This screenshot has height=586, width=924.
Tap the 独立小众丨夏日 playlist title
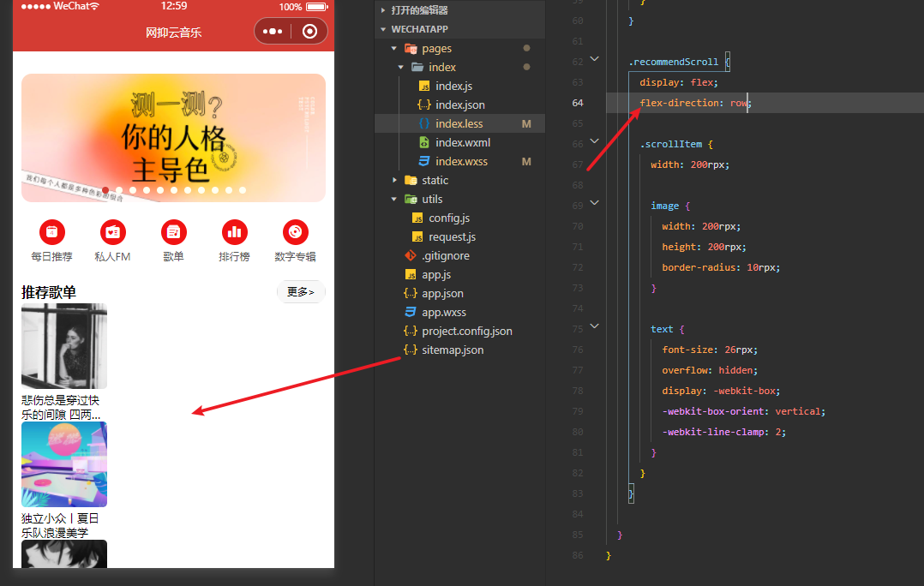click(60, 525)
